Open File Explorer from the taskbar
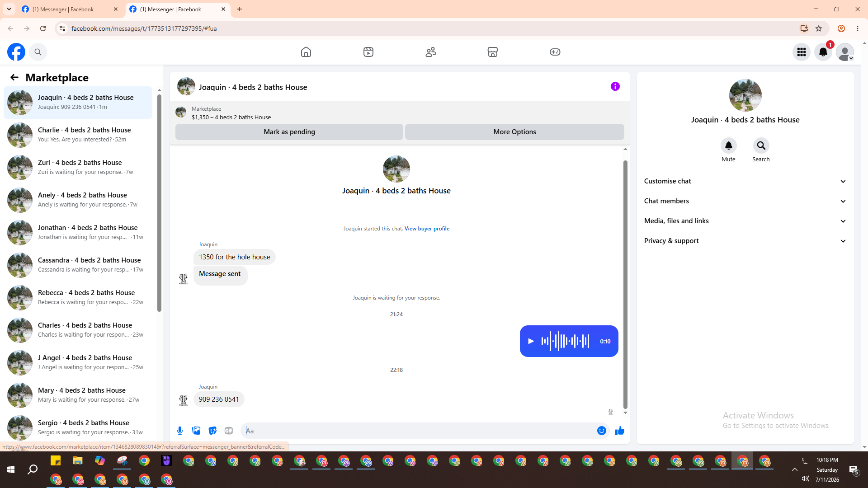868x488 pixels. coord(78,461)
